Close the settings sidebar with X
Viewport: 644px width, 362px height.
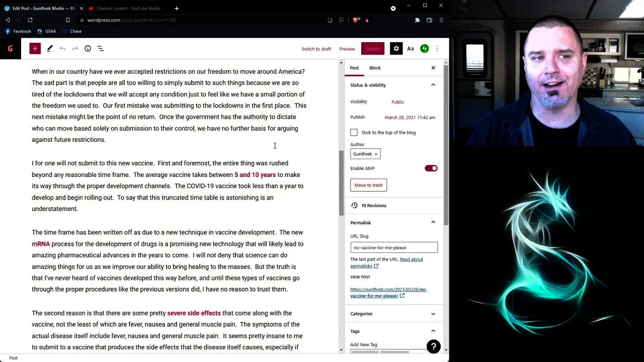click(x=433, y=68)
